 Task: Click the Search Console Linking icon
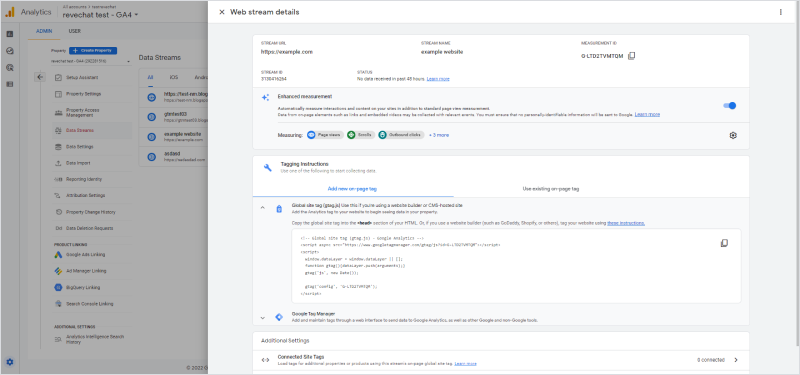click(59, 304)
